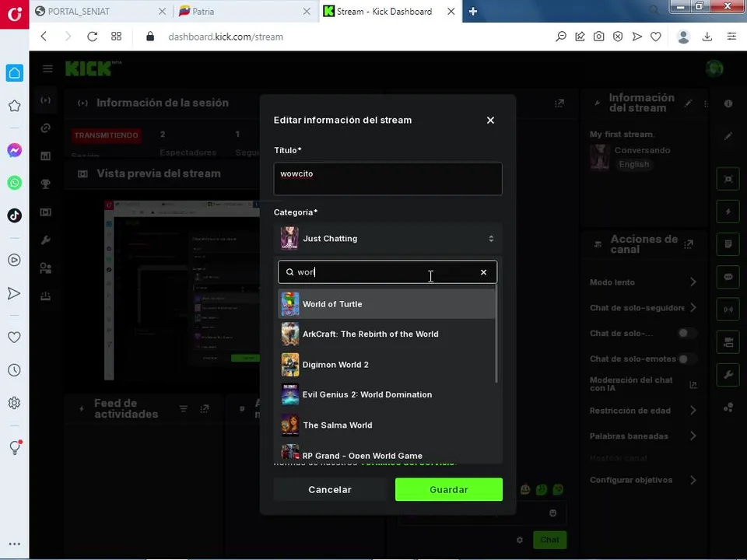Viewport: 747px width, 560px height.
Task: Toggle the Chat de solo-emotes switch
Action: 686,359
